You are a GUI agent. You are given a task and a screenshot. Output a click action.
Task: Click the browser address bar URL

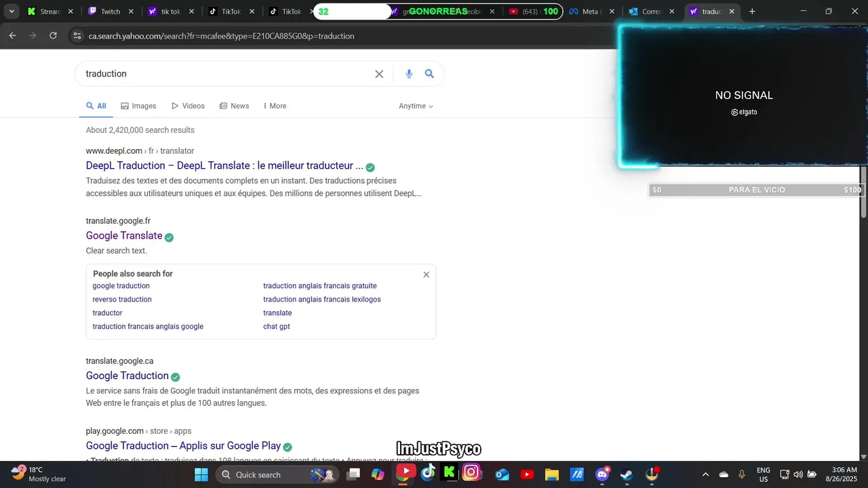tap(222, 36)
